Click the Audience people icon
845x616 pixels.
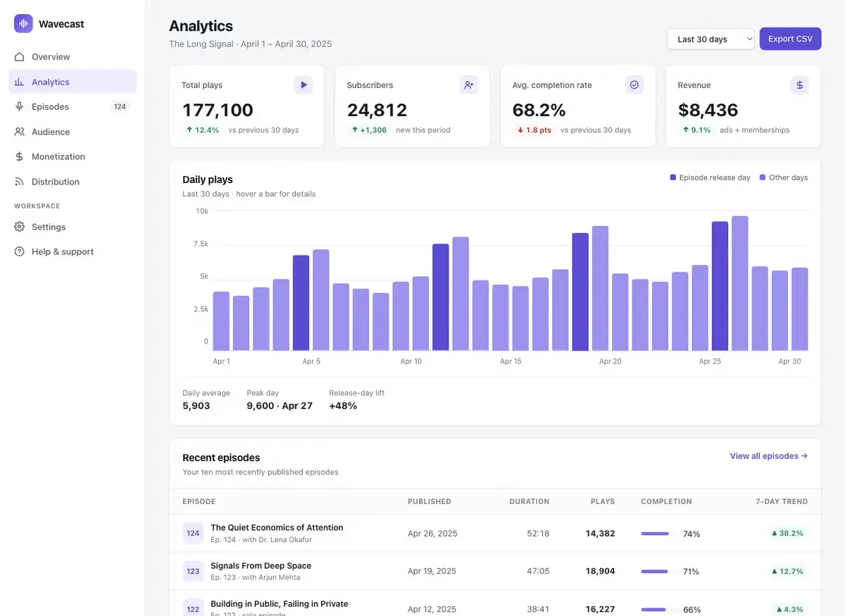pyautogui.click(x=20, y=132)
